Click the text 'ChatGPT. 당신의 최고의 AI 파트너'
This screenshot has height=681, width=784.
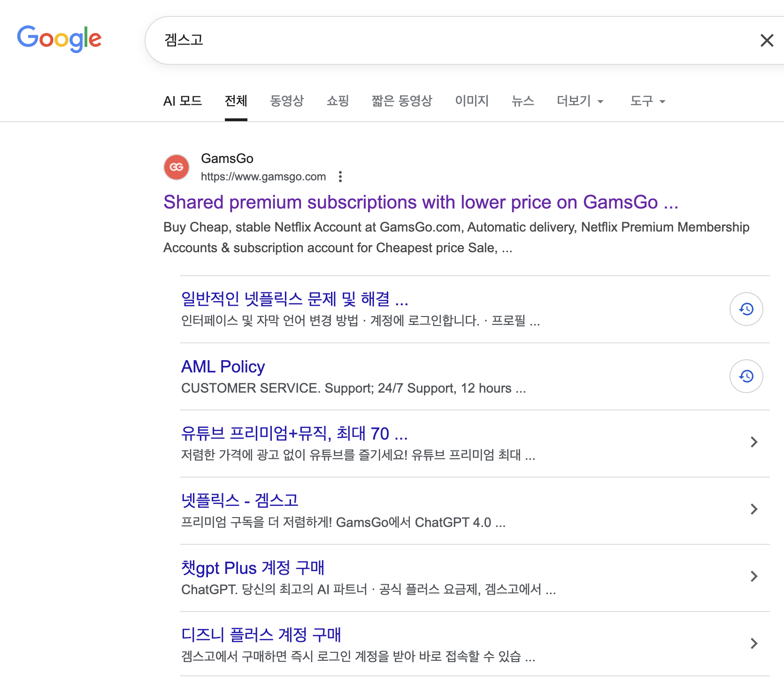[x=274, y=589]
